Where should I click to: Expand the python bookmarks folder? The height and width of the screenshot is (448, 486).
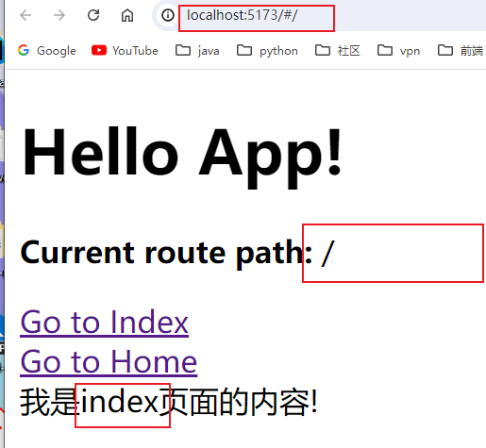coord(267,51)
